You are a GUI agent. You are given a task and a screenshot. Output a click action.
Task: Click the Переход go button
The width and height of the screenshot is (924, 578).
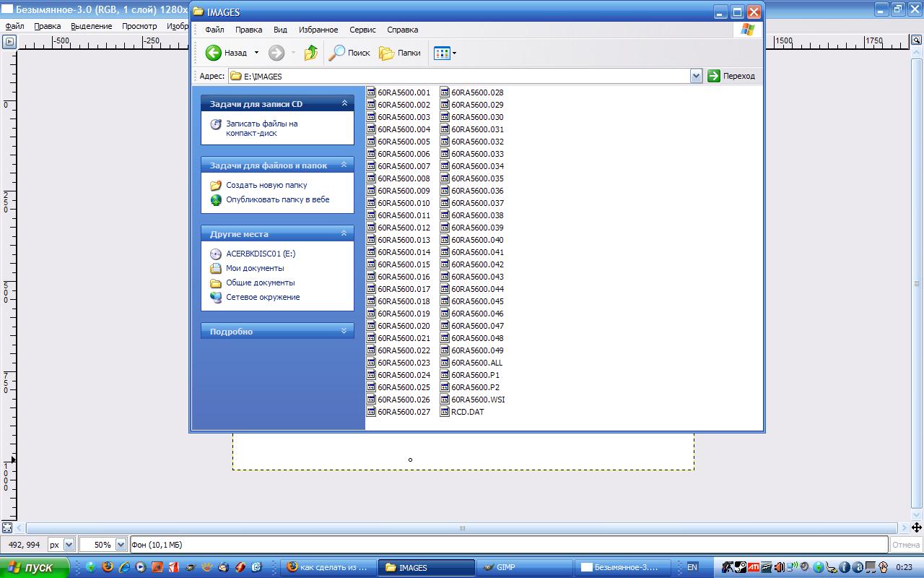click(731, 76)
